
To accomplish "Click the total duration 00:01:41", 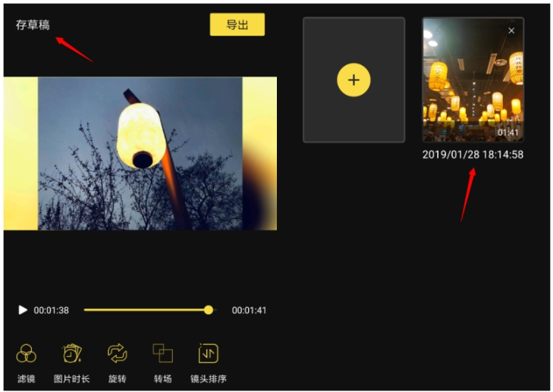I will coord(249,310).
